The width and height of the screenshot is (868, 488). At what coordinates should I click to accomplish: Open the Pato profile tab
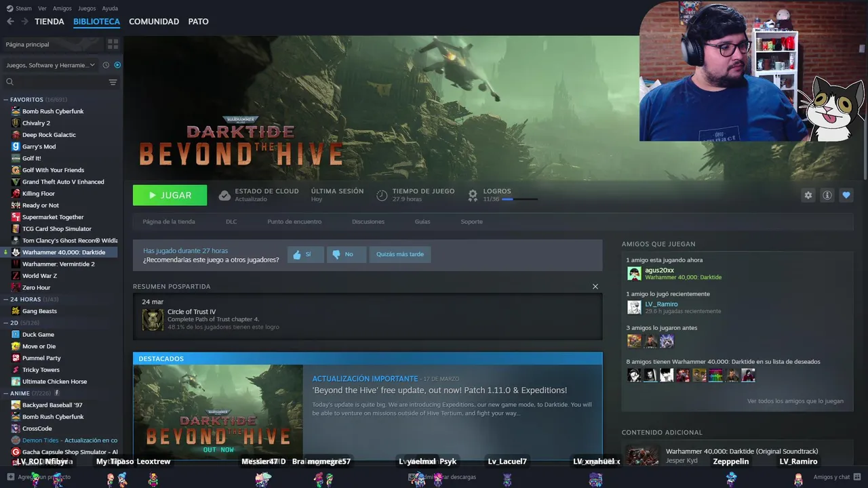point(198,22)
